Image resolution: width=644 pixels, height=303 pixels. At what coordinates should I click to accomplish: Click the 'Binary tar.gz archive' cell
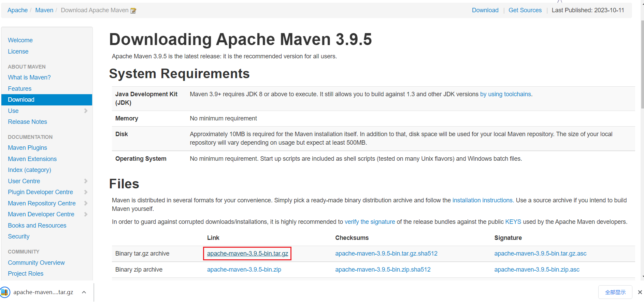click(142, 254)
